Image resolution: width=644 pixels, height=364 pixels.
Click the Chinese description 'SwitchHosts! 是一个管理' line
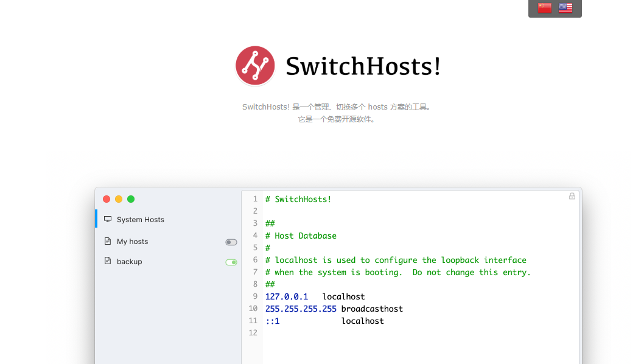[337, 107]
